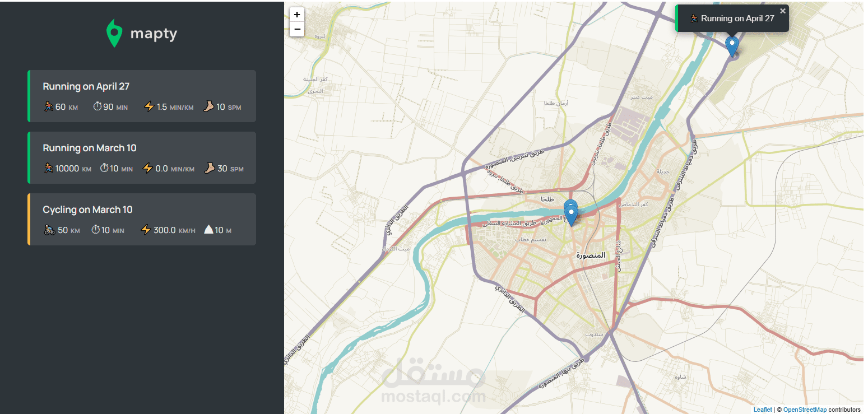The height and width of the screenshot is (414, 868).
Task: Click cyclist icon in Cycling March 10 card
Action: [x=49, y=230]
